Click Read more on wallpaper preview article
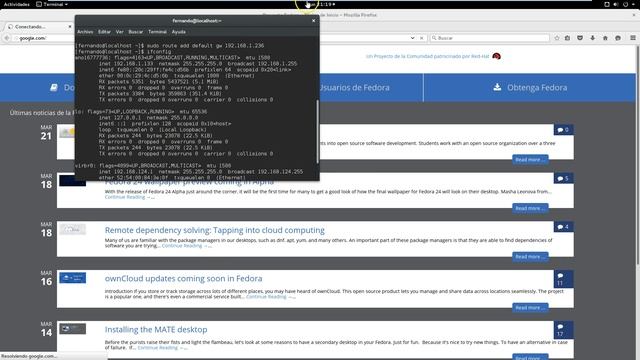640x360 pixels. [530, 208]
